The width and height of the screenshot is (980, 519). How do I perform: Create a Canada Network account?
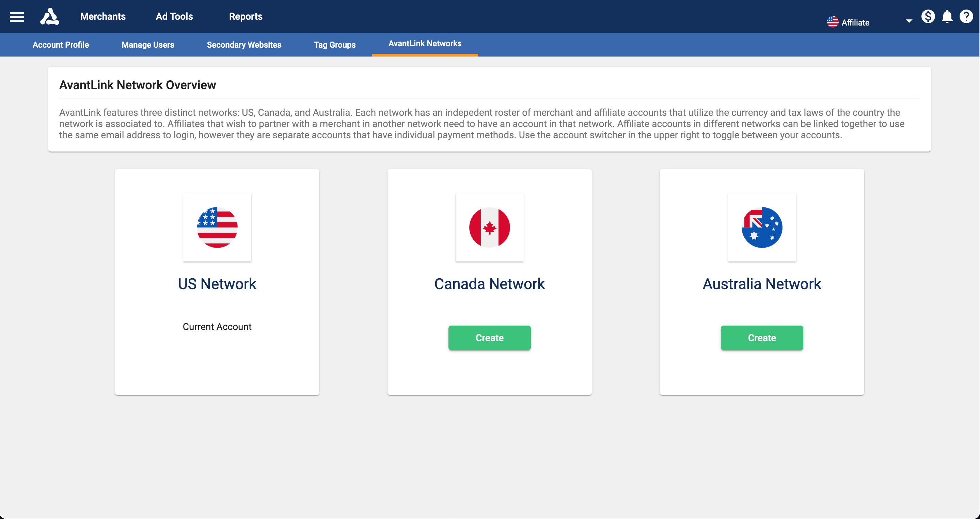(x=490, y=337)
